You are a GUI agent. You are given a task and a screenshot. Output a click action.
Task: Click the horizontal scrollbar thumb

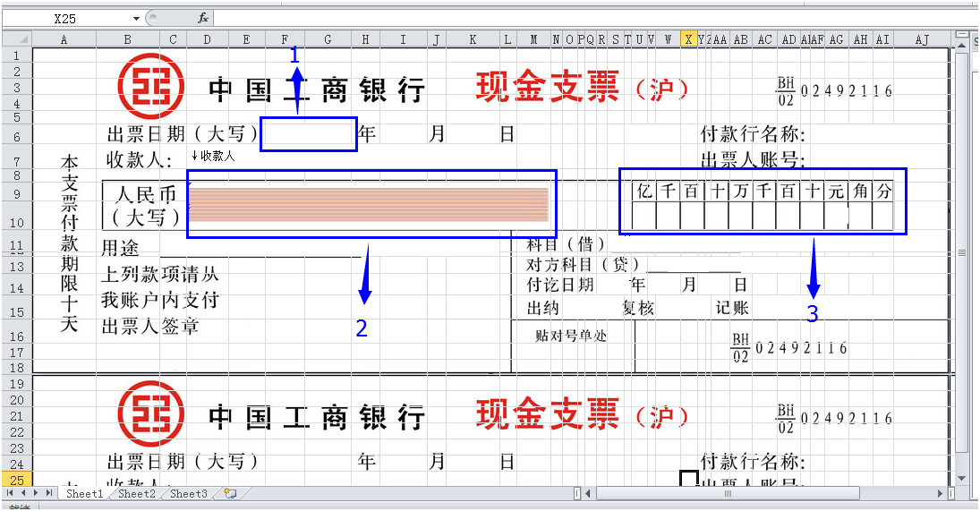pos(729,493)
